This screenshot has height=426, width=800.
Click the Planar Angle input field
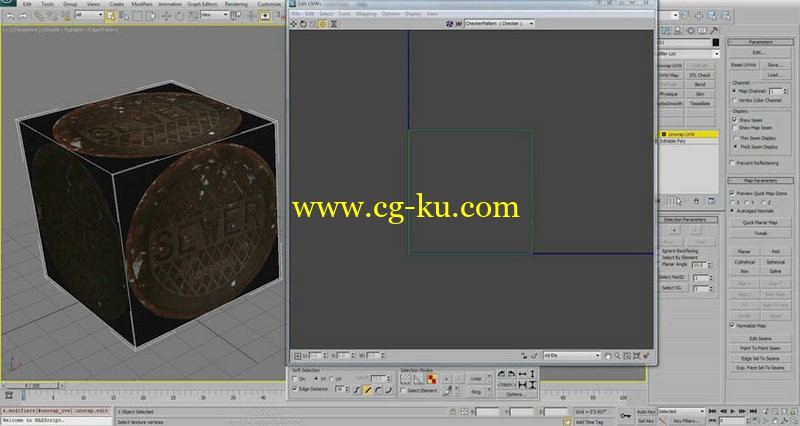point(698,265)
